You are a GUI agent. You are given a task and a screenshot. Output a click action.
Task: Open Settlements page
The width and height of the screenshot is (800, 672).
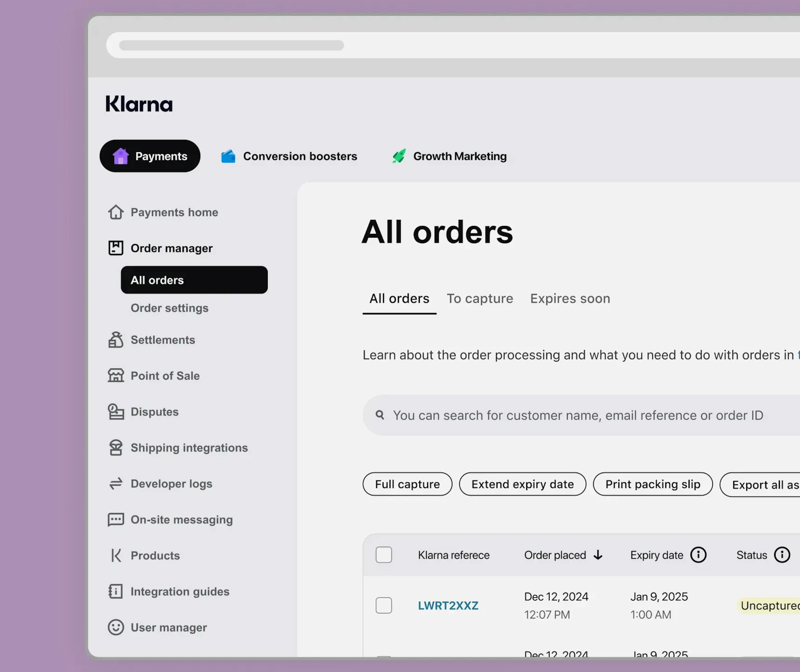coord(152,340)
